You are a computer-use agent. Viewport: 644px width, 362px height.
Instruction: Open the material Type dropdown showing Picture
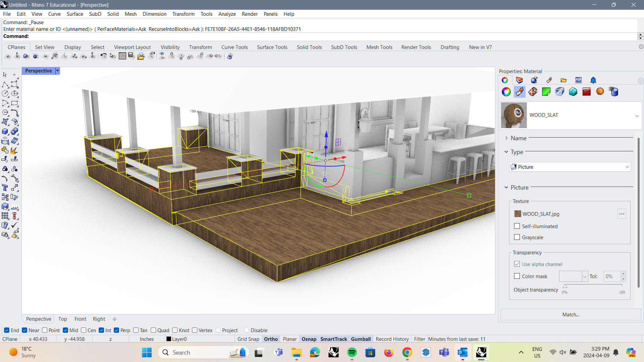(569, 167)
